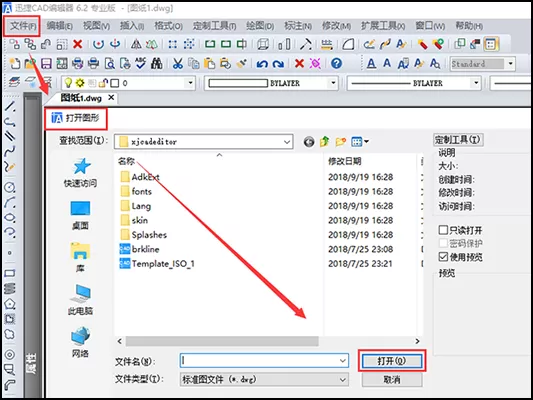Screen dimensions: 533x400
Task: Click the 定制工具(T) button in dialog
Action: click(x=458, y=140)
